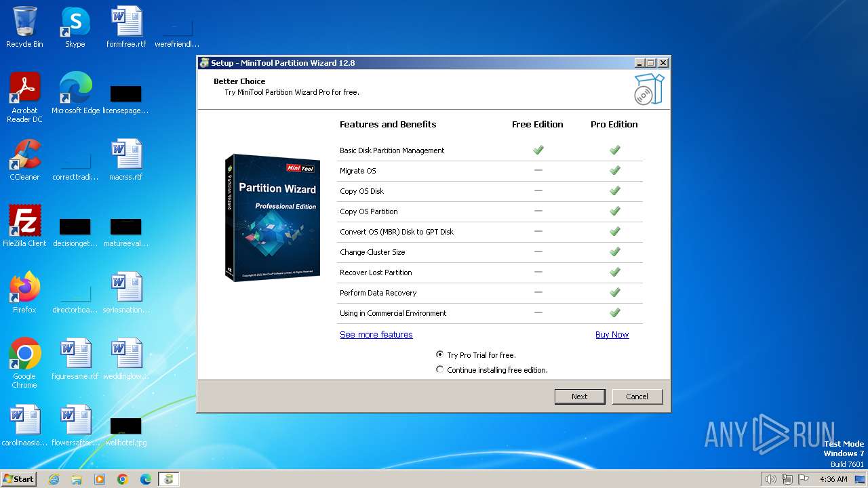Open the See more features link
This screenshot has width=868, height=488.
pos(376,335)
